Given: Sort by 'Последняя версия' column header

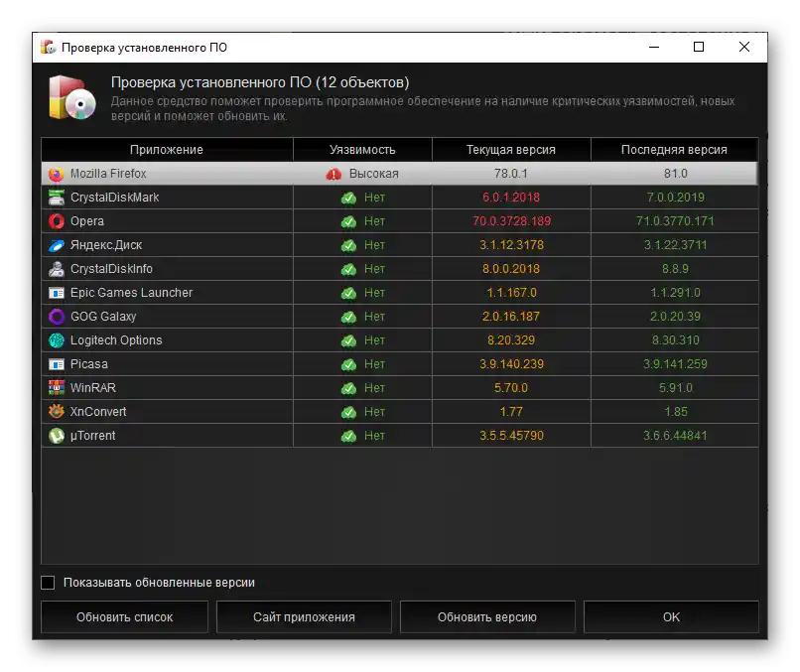Looking at the screenshot, I should tap(675, 150).
